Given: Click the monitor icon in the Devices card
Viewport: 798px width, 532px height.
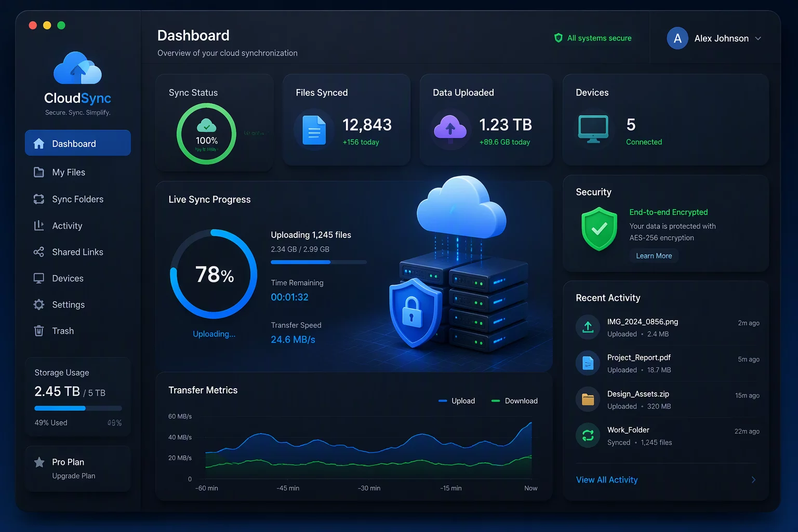Looking at the screenshot, I should click(593, 129).
